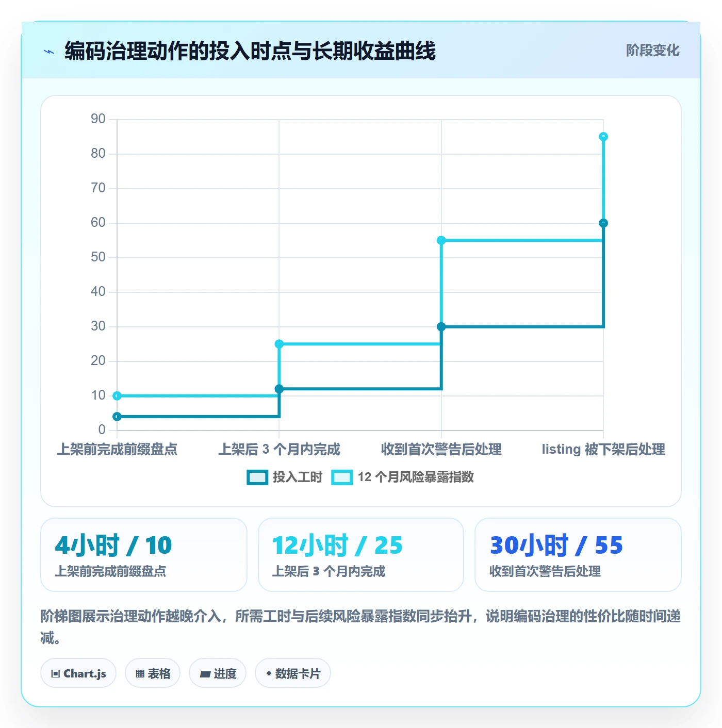722x728 pixels.
Task: Click the stat value 30小时 / 55
Action: pos(556,545)
